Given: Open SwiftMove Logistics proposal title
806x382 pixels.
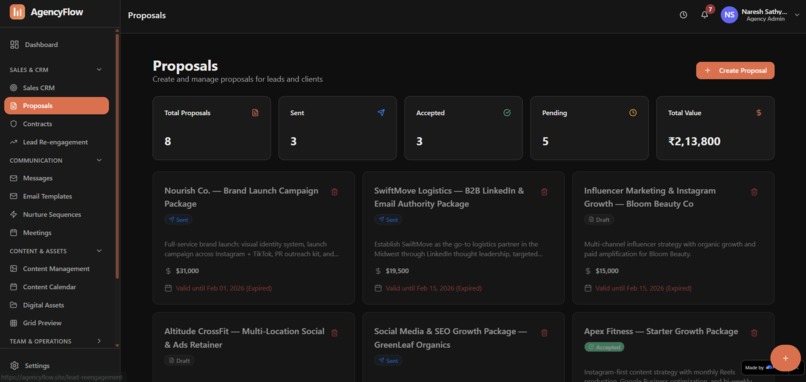Looking at the screenshot, I should (x=449, y=197).
